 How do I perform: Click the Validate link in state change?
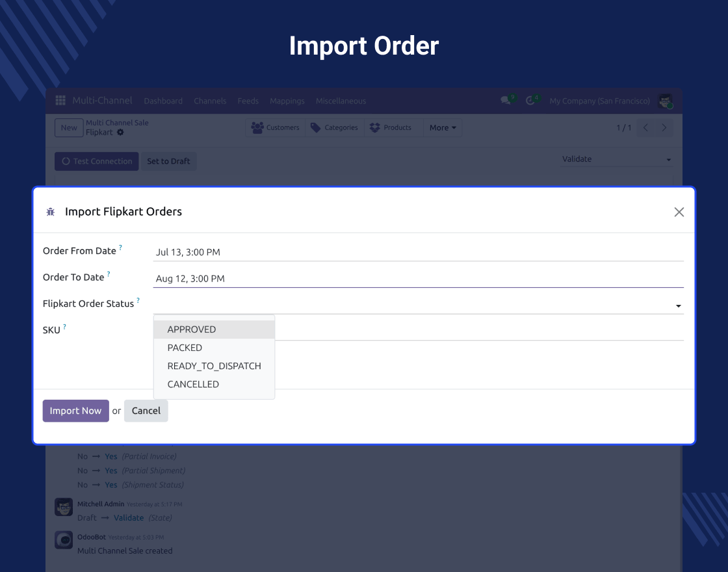(x=129, y=517)
